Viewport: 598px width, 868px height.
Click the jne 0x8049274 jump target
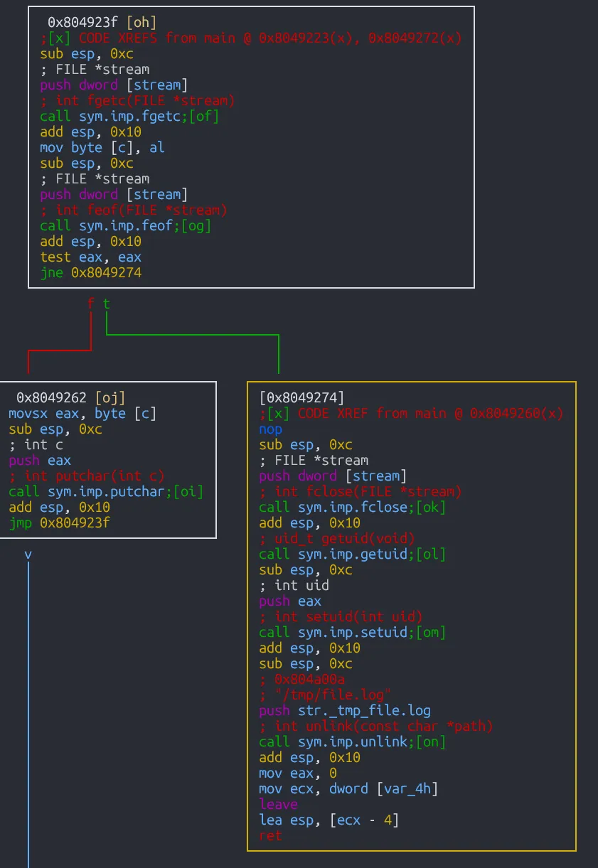(x=106, y=273)
